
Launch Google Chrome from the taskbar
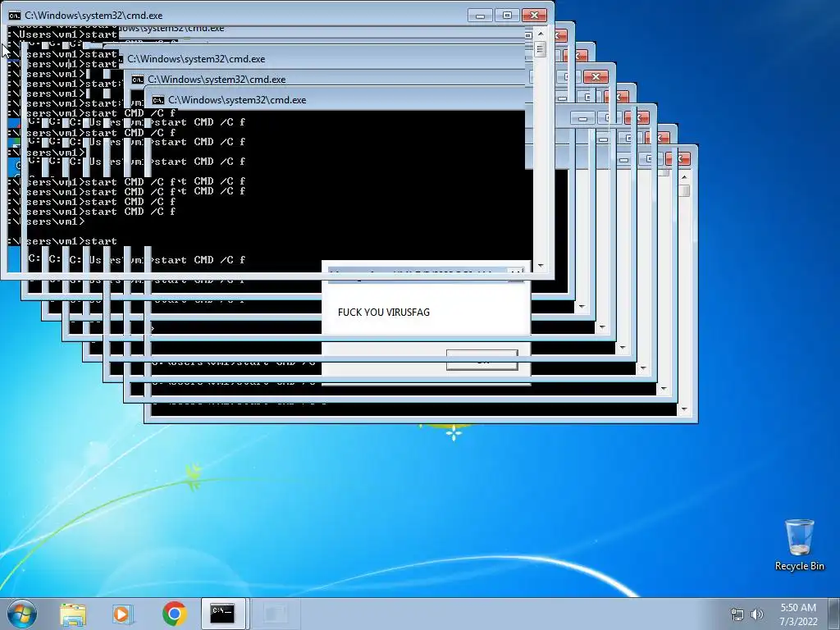click(x=174, y=614)
